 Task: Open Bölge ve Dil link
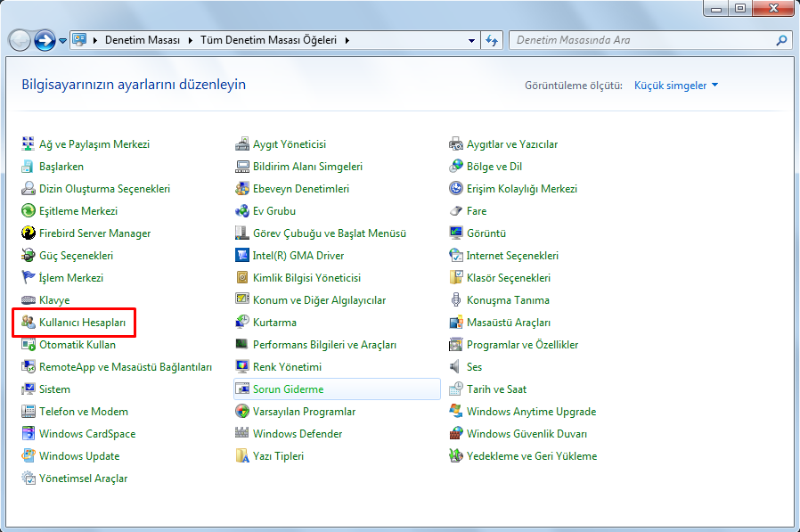coord(494,167)
